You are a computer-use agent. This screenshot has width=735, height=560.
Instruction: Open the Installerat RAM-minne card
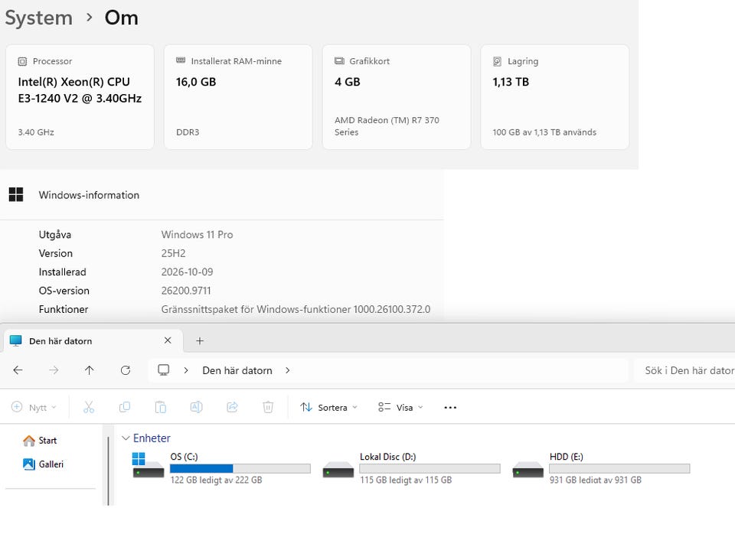(x=238, y=97)
